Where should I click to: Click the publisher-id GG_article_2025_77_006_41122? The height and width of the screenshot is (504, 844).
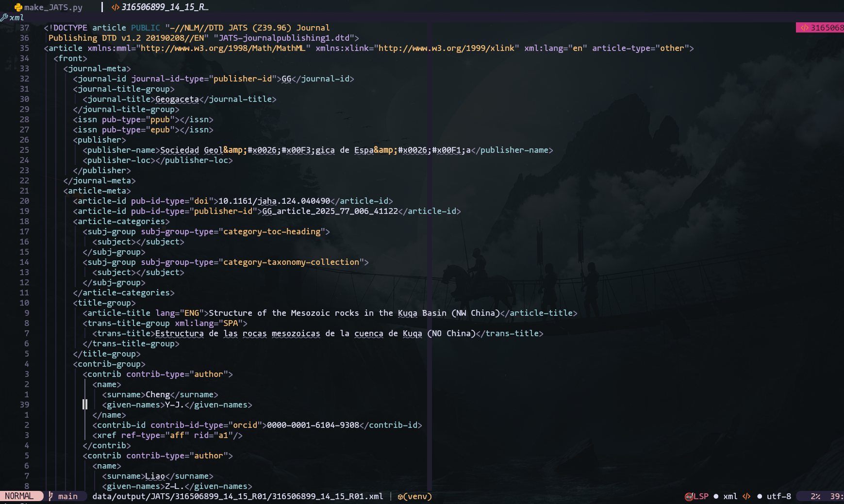(x=330, y=211)
